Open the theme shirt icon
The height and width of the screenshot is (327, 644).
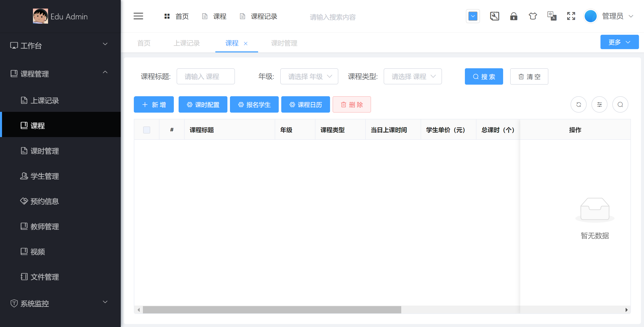pyautogui.click(x=533, y=16)
